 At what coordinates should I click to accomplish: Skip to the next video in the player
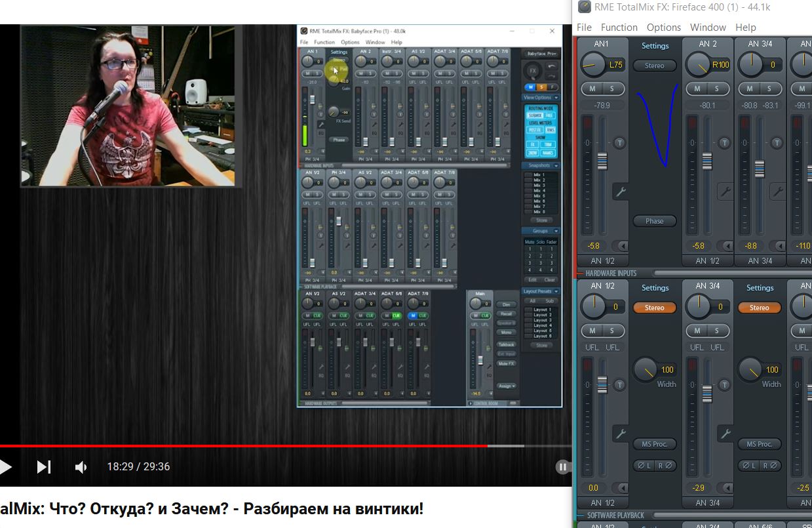(44, 467)
